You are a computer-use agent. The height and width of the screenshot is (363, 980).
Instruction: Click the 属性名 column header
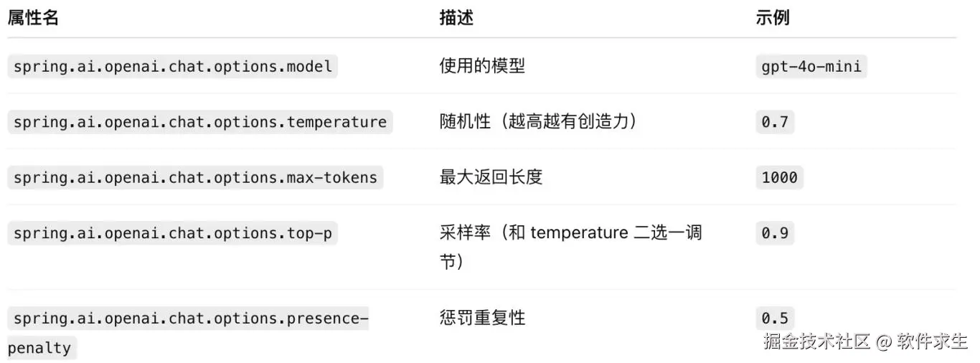click(33, 18)
